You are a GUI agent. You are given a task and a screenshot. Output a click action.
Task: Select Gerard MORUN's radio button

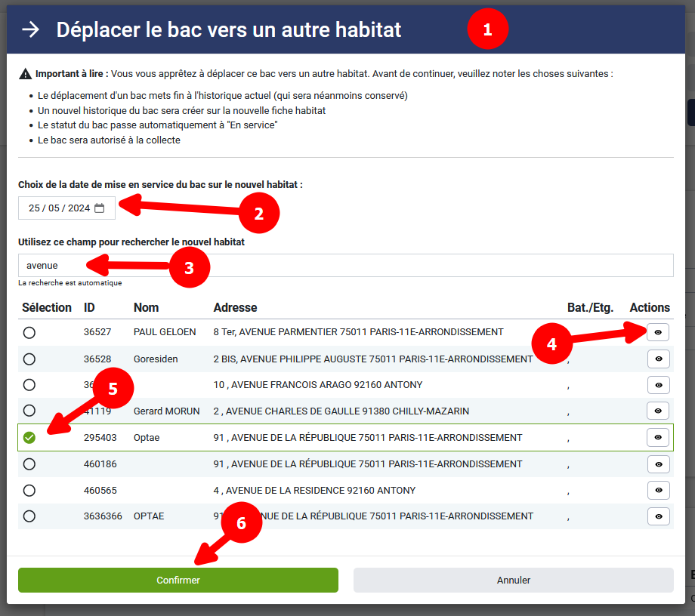[x=29, y=411]
